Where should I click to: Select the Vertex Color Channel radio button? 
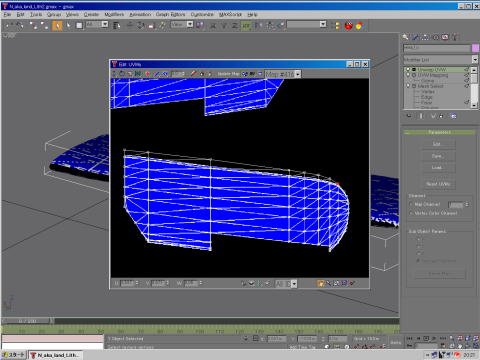411,213
